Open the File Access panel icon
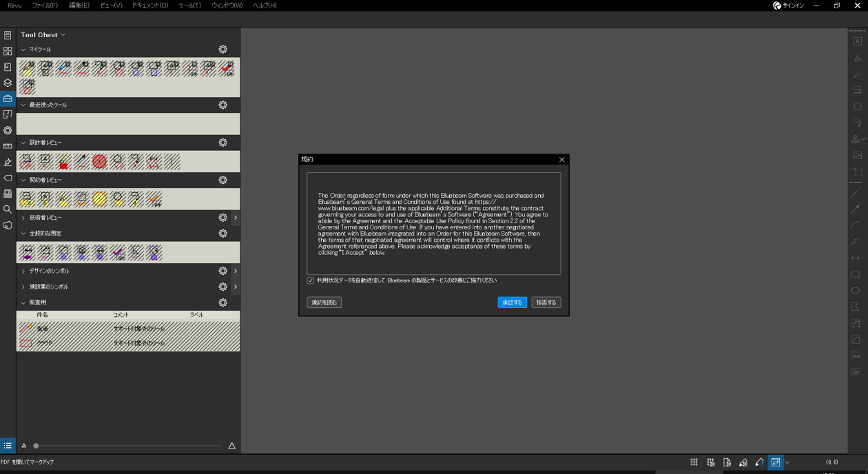868x474 pixels. pos(8,35)
